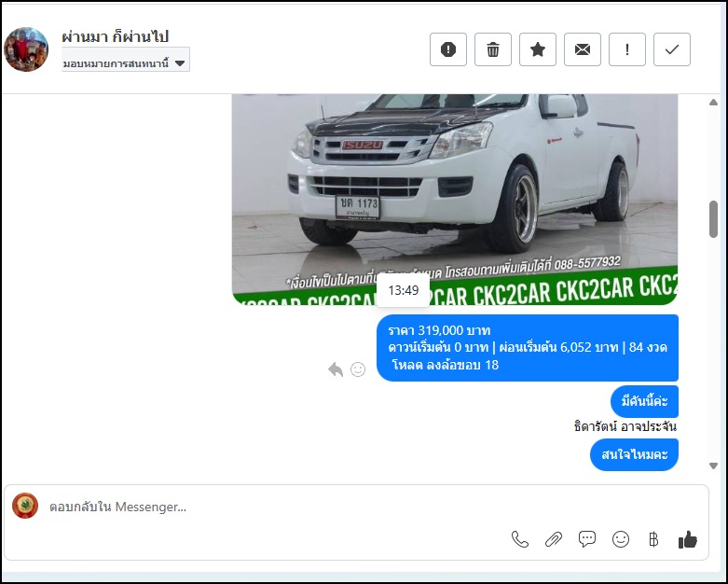
Task: Select the 'มีคันนี้ค่ะ' message bubble
Action: 644,401
